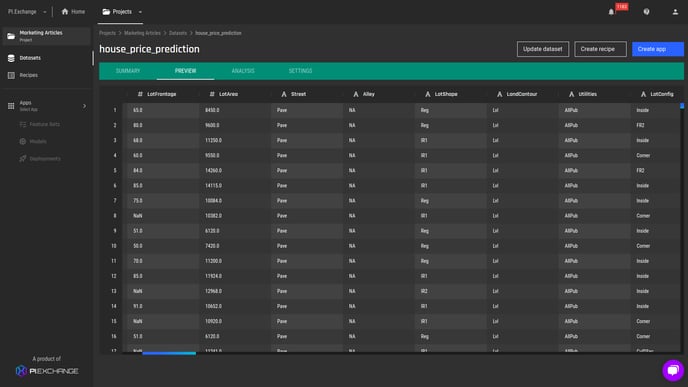Click the Create recipe button
Image resolution: width=688 pixels, height=387 pixels.
point(600,49)
